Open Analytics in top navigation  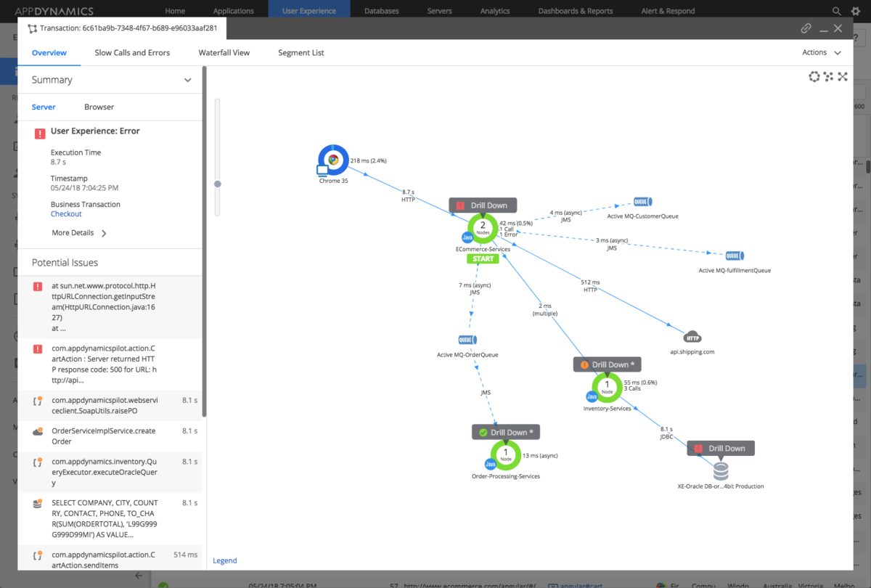pos(495,11)
